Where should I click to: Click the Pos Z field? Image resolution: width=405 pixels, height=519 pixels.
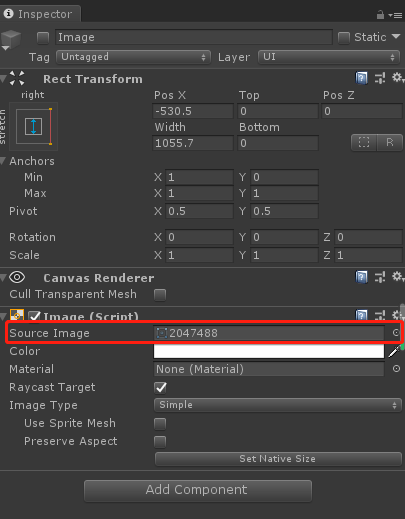pos(362,111)
